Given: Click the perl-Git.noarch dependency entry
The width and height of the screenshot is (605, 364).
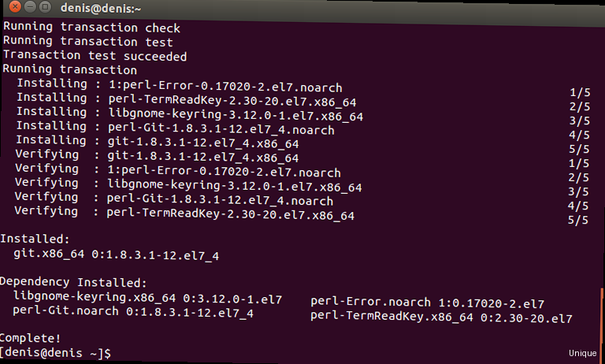Looking at the screenshot, I should 133,311.
